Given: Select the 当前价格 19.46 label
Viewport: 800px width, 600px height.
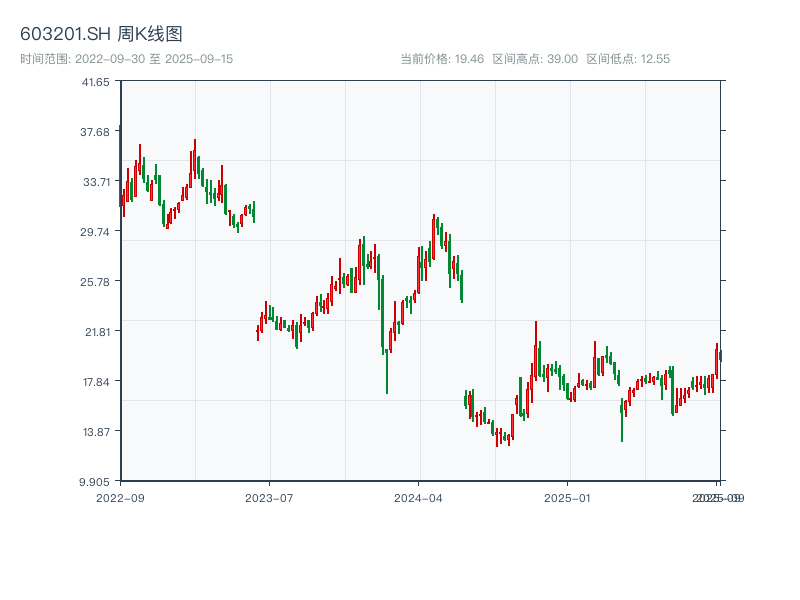Looking at the screenshot, I should 442,59.
